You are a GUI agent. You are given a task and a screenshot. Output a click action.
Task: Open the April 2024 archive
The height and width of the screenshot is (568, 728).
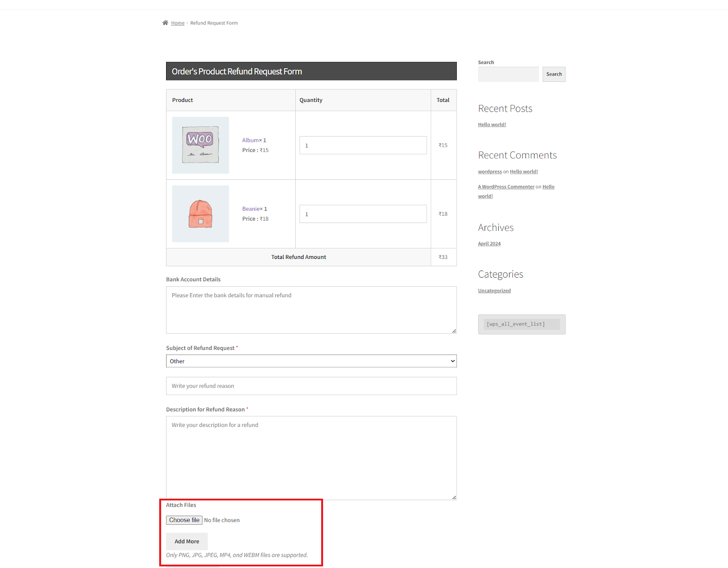coord(489,243)
